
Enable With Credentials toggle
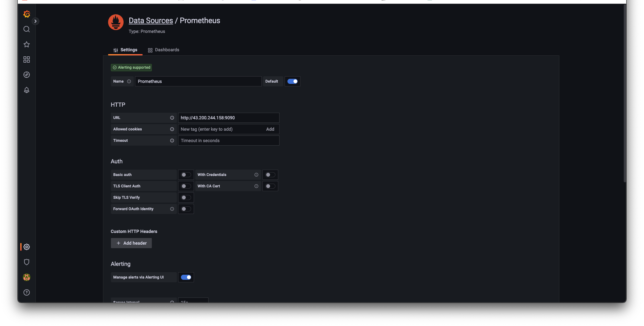pyautogui.click(x=270, y=175)
